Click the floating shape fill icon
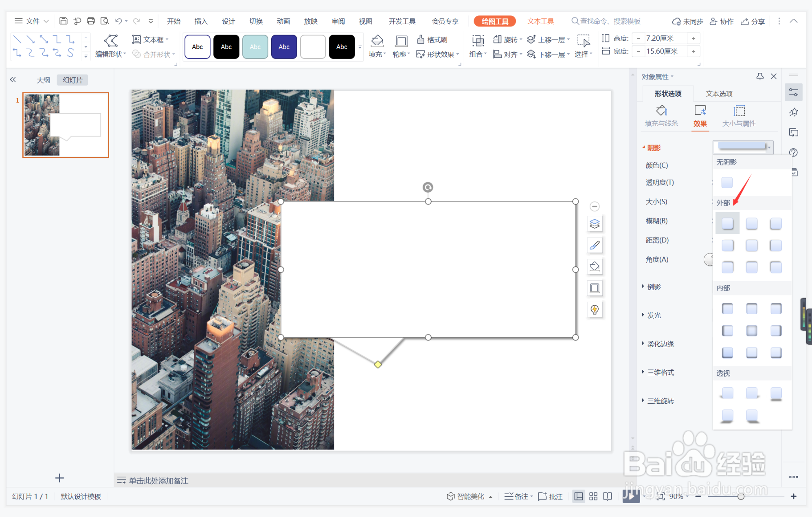 pos(595,266)
